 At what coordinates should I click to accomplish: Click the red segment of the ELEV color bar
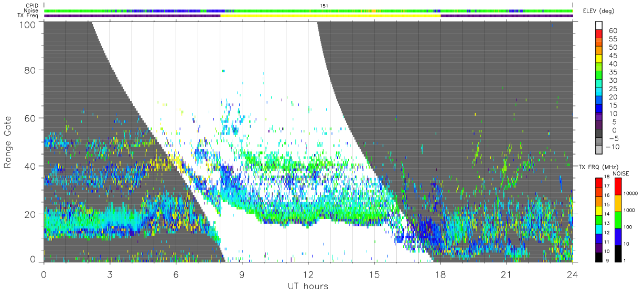599,35
